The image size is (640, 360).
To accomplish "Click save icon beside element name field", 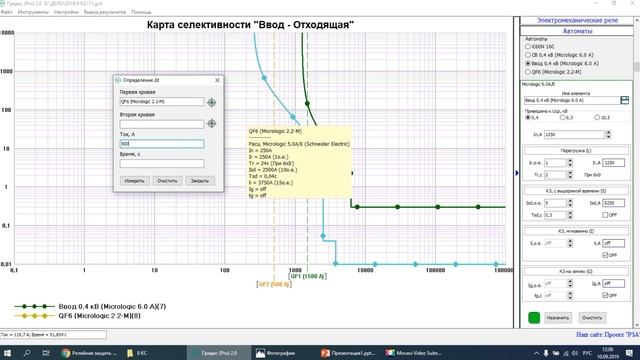I will (624, 100).
